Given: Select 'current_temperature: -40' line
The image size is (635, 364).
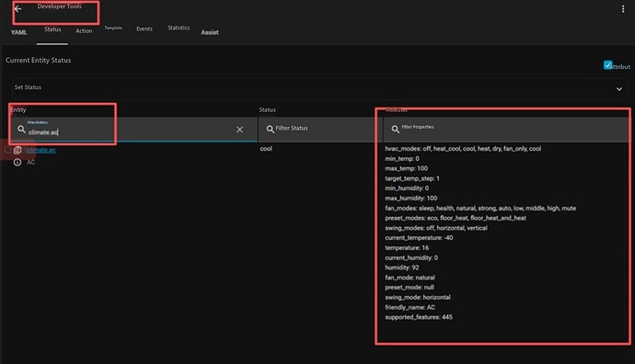Looking at the screenshot, I should pyautogui.click(x=419, y=238).
